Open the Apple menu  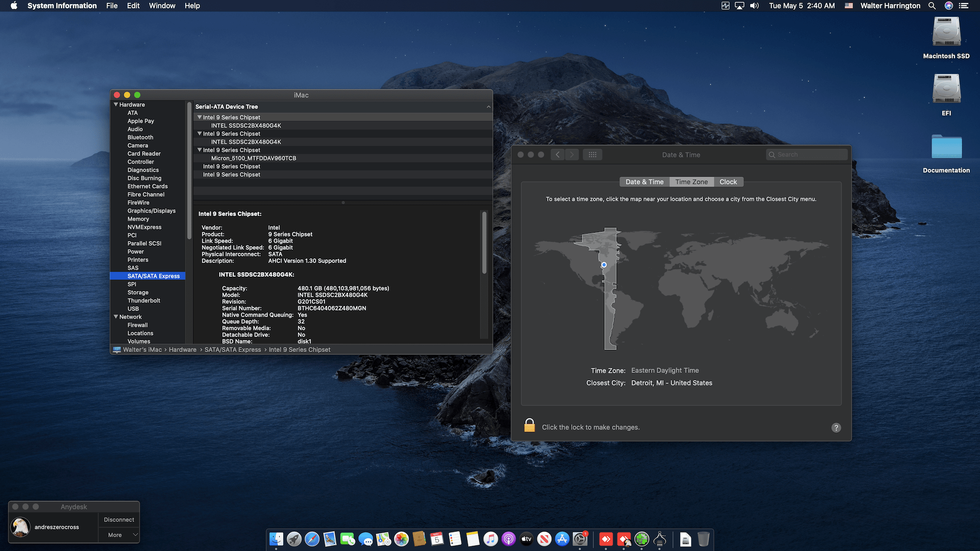[14, 6]
